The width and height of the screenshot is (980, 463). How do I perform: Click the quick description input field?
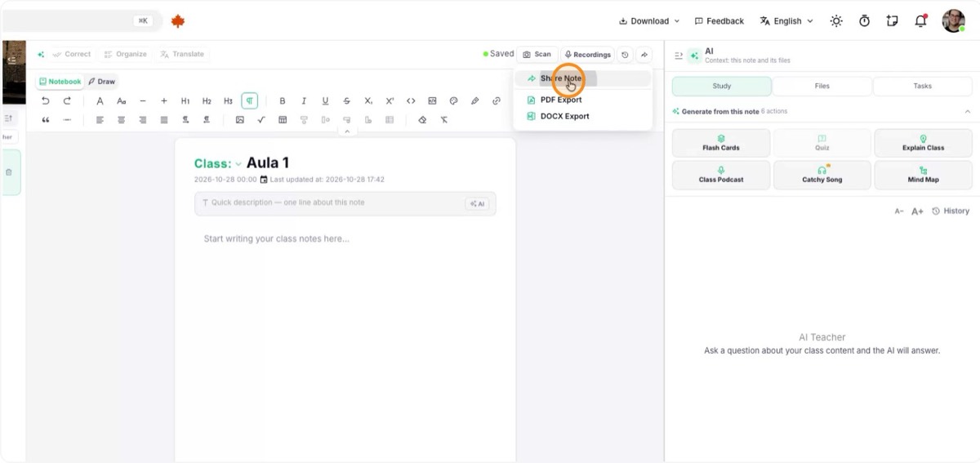pyautogui.click(x=345, y=203)
